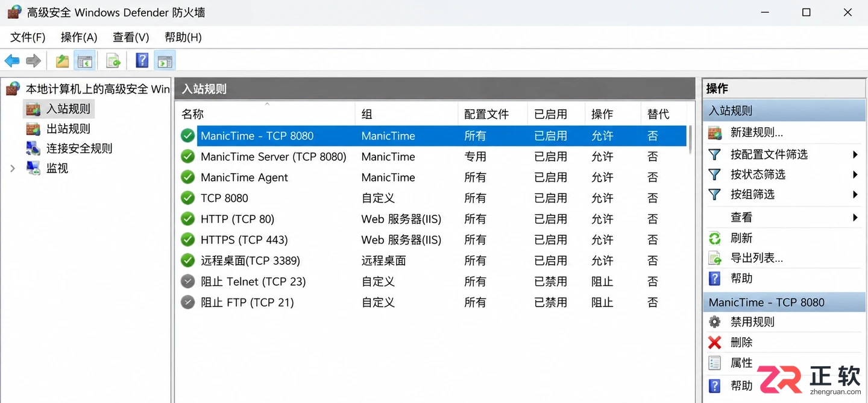Click the Forward arrow toolbar icon
This screenshot has width=868, height=403.
(x=34, y=60)
